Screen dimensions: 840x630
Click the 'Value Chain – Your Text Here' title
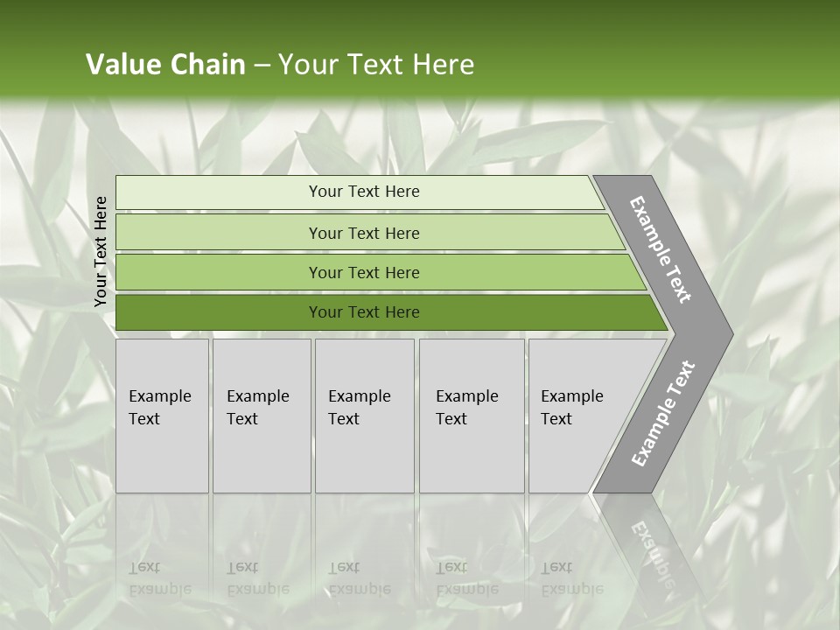click(280, 65)
